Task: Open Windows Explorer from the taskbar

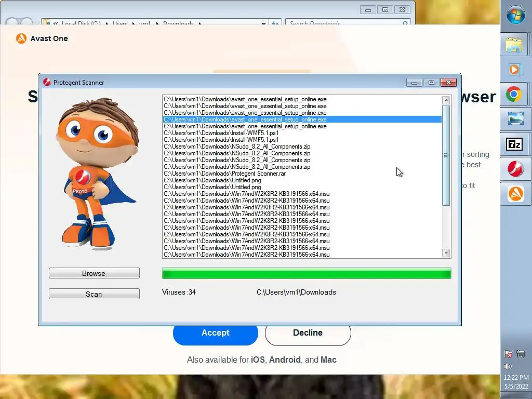Action: pyautogui.click(x=514, y=45)
